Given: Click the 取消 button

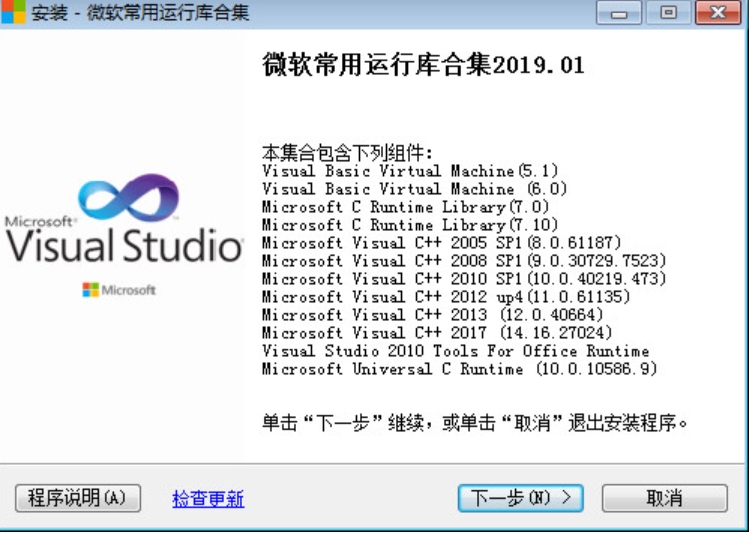Looking at the screenshot, I should [664, 498].
